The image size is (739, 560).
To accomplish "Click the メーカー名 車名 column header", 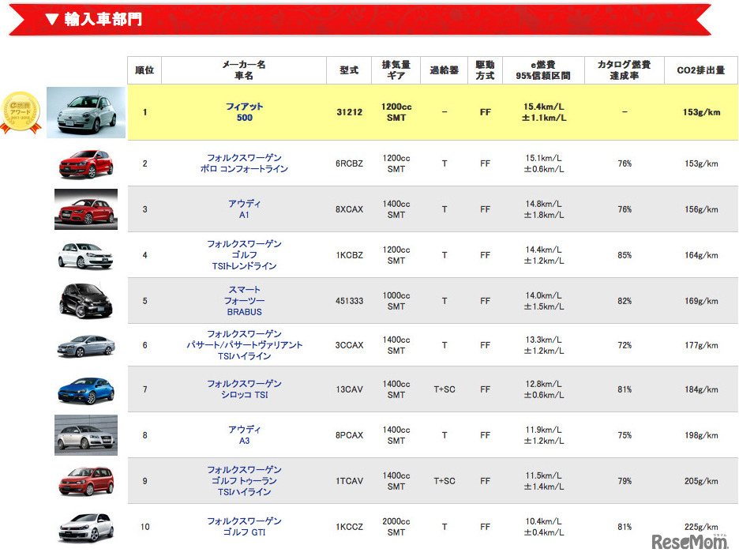I will pos(244,70).
